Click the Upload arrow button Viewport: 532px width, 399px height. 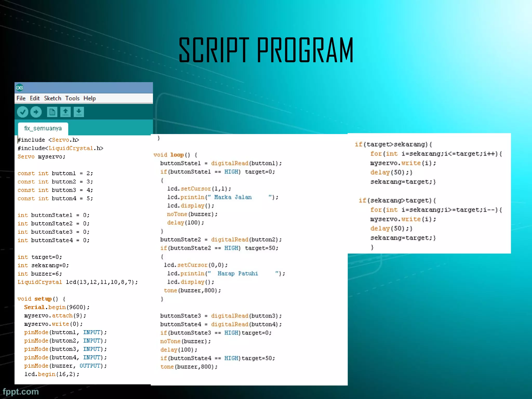pyautogui.click(x=36, y=112)
